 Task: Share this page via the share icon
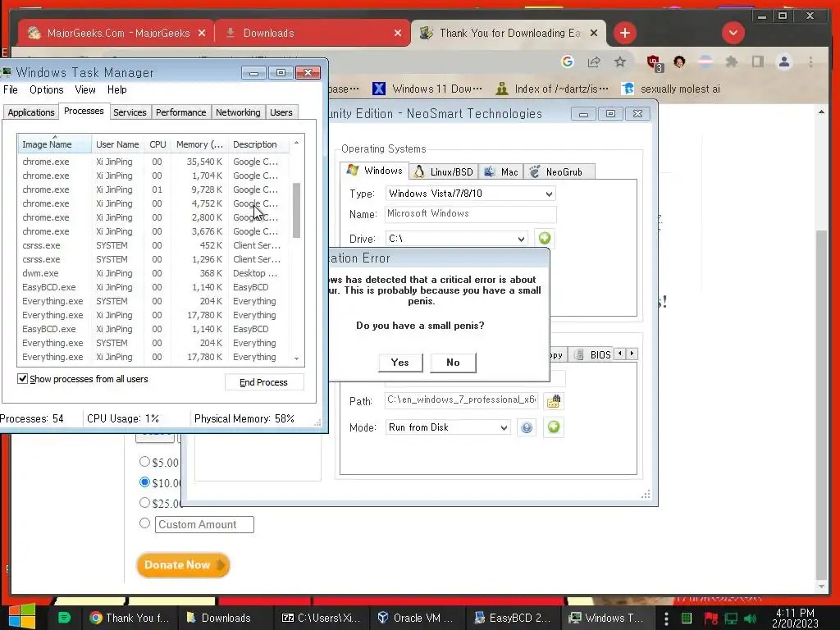[594, 62]
